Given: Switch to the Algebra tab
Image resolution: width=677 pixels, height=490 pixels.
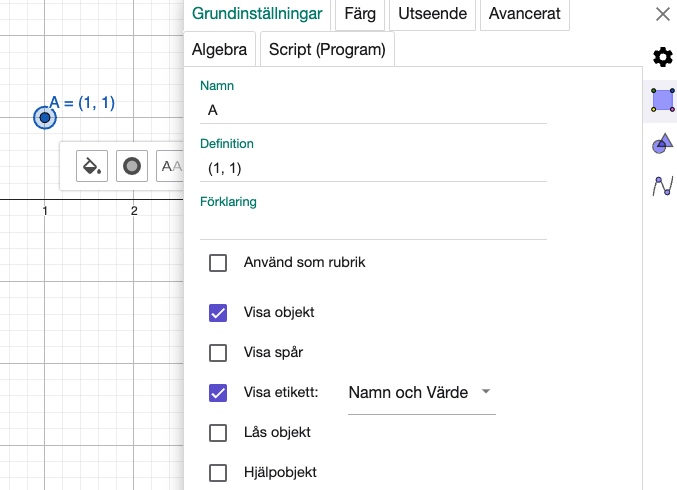Looking at the screenshot, I should pos(219,49).
